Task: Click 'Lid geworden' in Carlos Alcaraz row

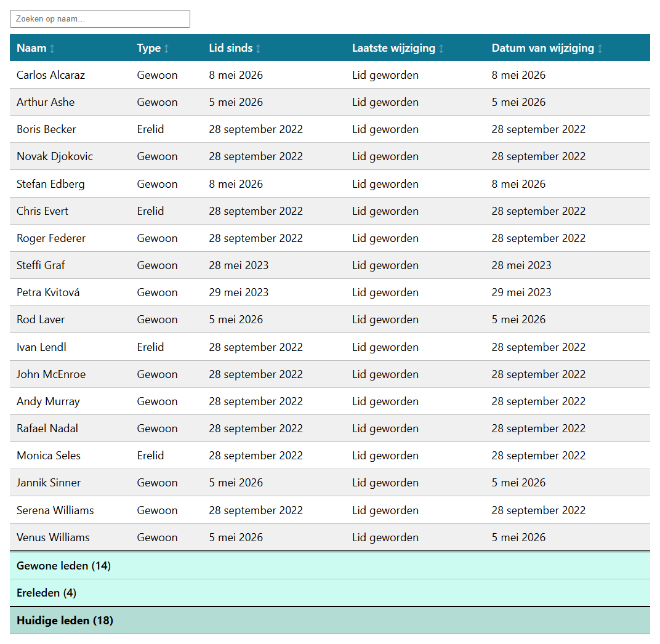Action: [385, 75]
